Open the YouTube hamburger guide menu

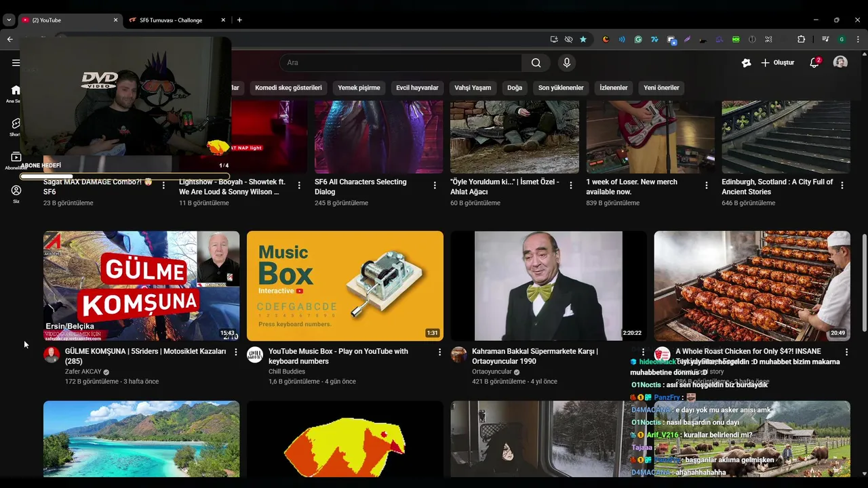click(16, 63)
